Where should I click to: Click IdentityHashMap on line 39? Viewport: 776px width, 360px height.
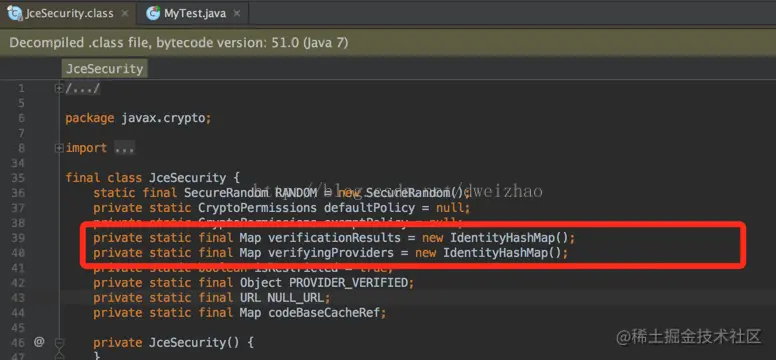click(503, 238)
